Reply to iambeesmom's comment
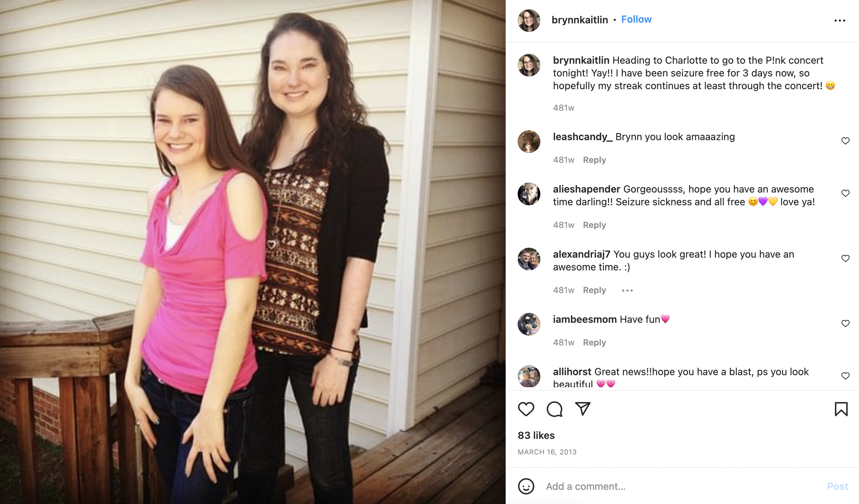Image resolution: width=859 pixels, height=504 pixels. point(594,343)
